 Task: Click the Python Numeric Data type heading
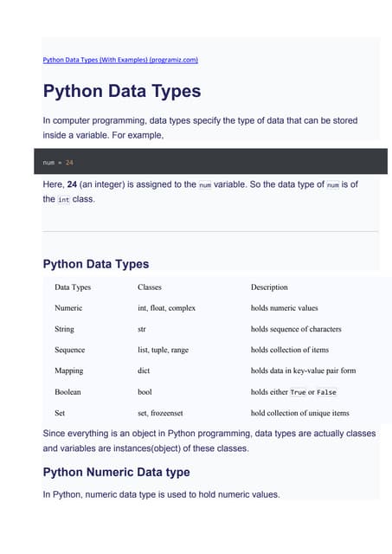116,472
